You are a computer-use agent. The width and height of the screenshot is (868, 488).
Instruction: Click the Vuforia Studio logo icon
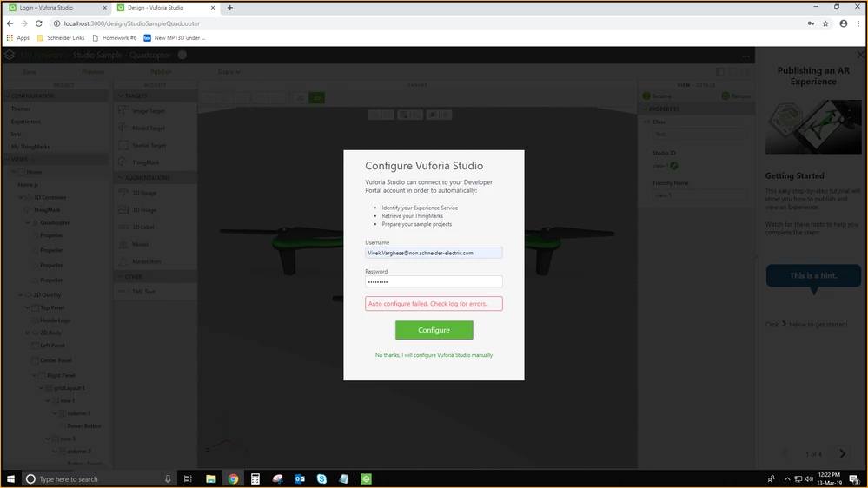[x=10, y=55]
